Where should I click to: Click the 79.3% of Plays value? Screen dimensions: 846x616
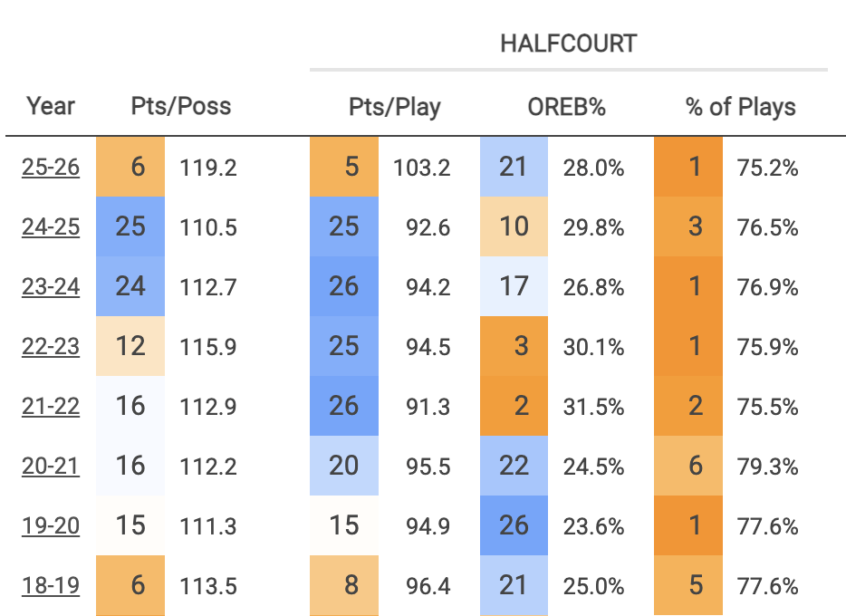(768, 467)
